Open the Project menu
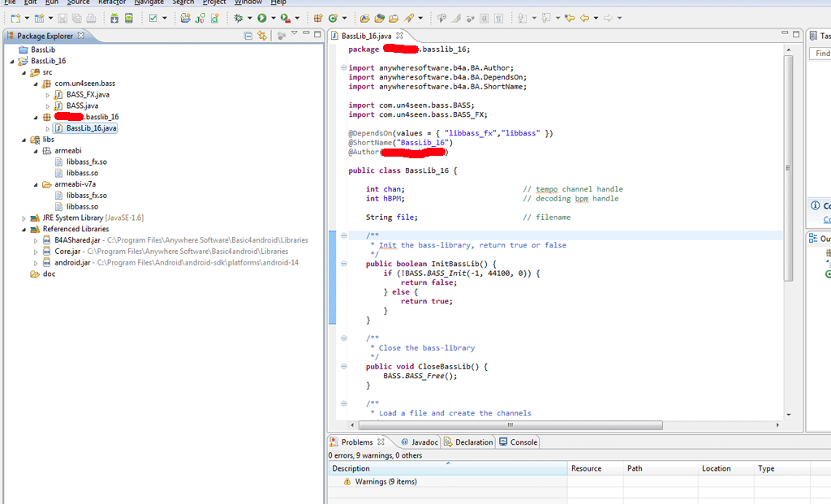831x504 pixels. pos(214,2)
